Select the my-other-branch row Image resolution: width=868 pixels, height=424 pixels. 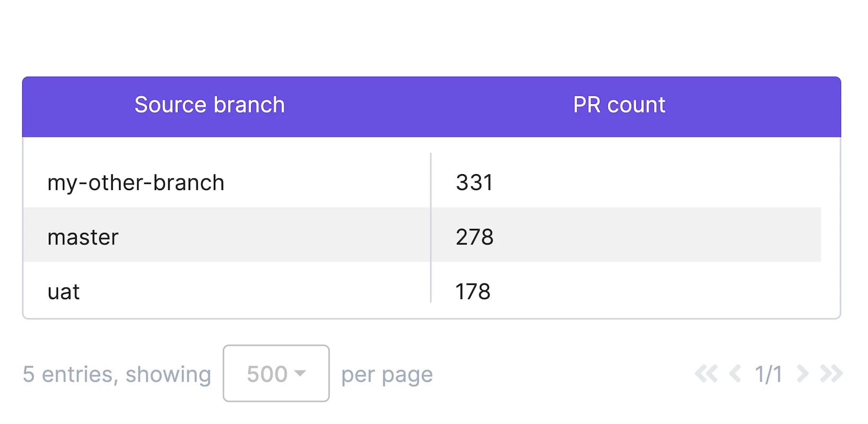coord(212,182)
